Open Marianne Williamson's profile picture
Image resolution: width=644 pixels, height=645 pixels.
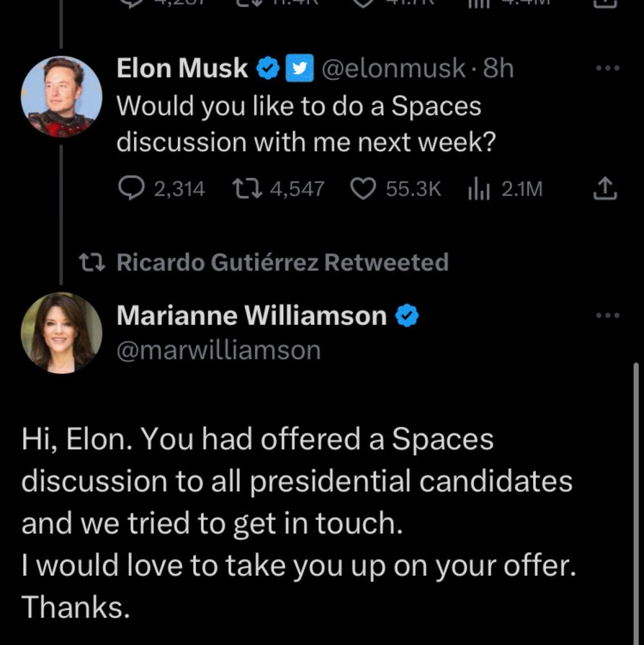tap(61, 332)
